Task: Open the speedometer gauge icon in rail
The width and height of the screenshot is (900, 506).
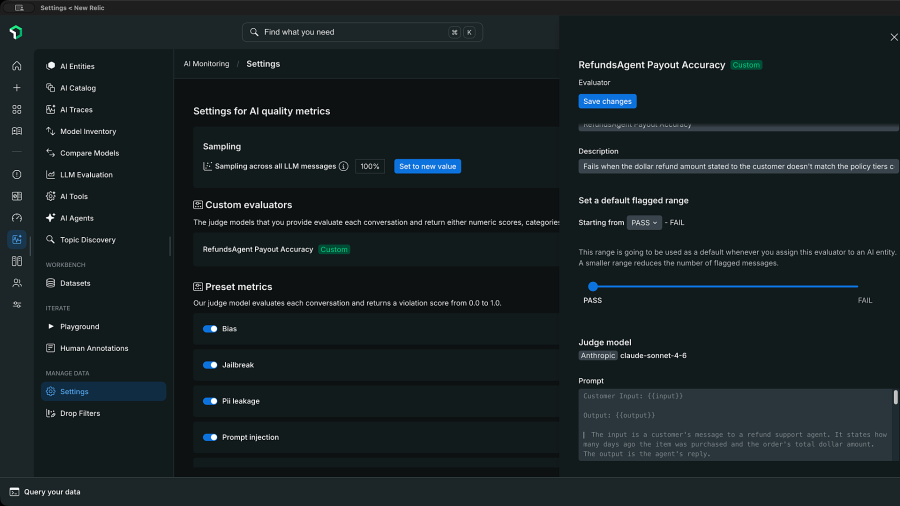Action: point(17,218)
